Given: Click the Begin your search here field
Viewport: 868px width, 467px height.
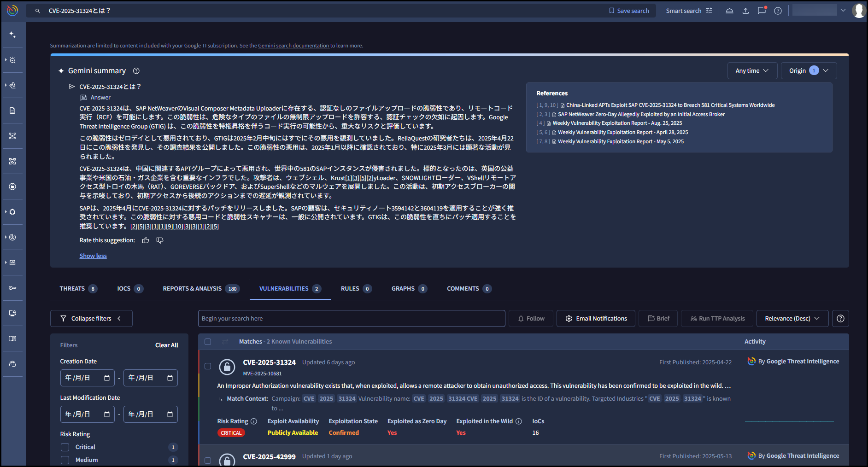Looking at the screenshot, I should pos(351,319).
